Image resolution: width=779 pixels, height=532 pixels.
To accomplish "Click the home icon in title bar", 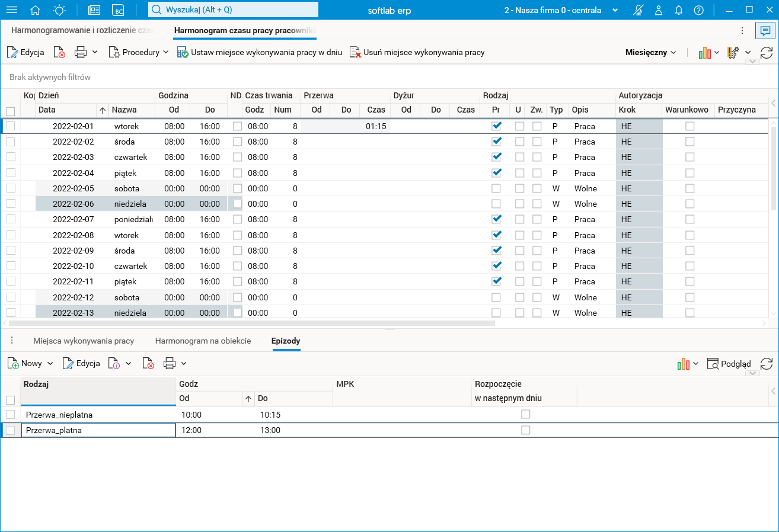I will [x=36, y=10].
